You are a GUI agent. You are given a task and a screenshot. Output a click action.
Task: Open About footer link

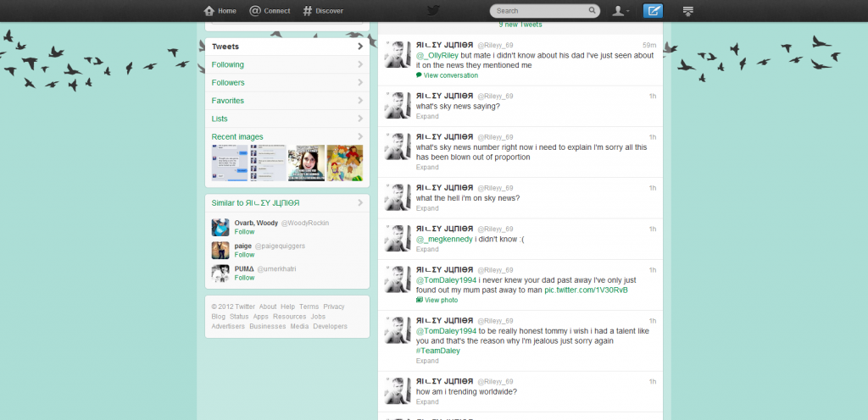pyautogui.click(x=268, y=307)
